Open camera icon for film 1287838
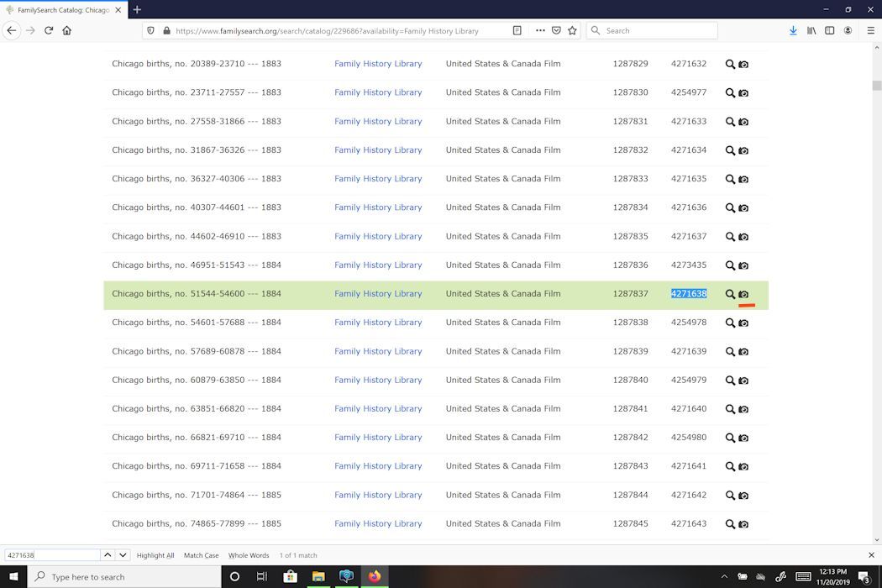Screen dimensions: 882x588 (743, 323)
